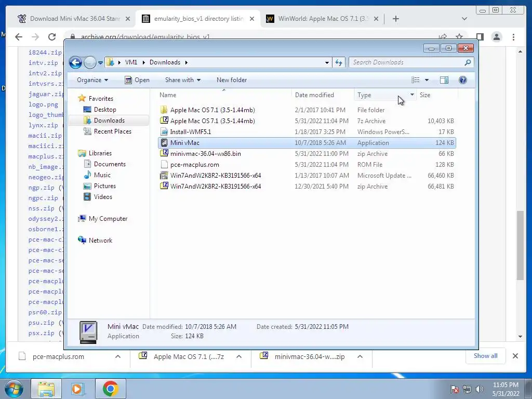The height and width of the screenshot is (399, 532).
Task: Sort files by Date modified column
Action: (x=322, y=95)
